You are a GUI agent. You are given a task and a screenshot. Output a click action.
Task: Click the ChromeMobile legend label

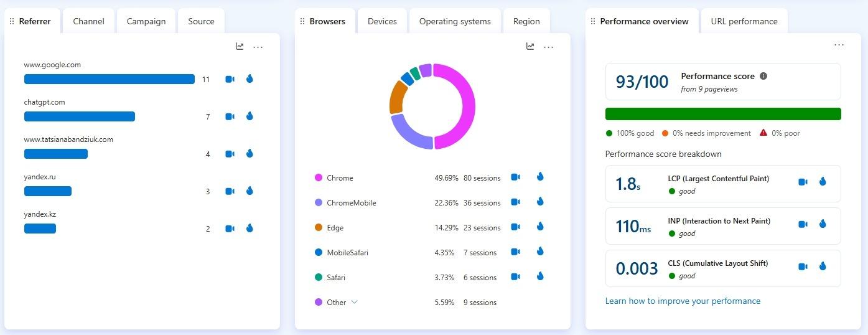click(352, 203)
